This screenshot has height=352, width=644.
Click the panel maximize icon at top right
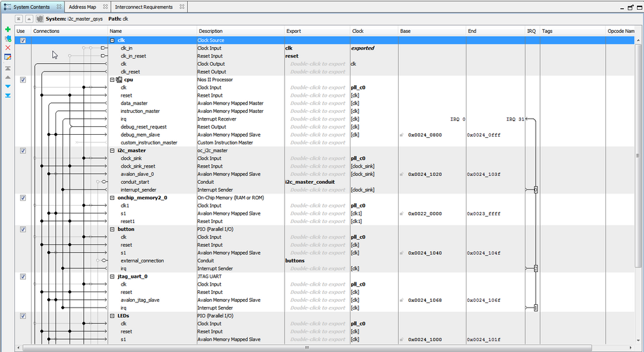(x=639, y=7)
